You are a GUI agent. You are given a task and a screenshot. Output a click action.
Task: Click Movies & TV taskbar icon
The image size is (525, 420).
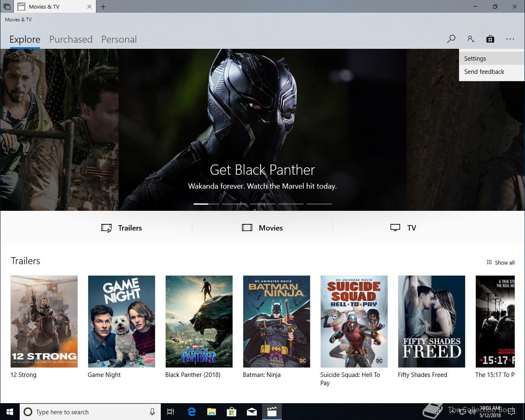click(272, 412)
